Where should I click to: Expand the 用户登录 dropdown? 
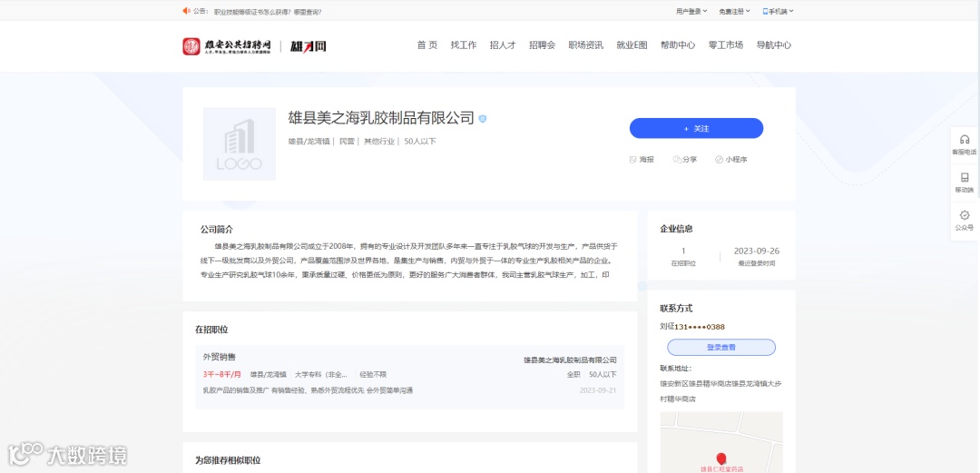pyautogui.click(x=691, y=11)
